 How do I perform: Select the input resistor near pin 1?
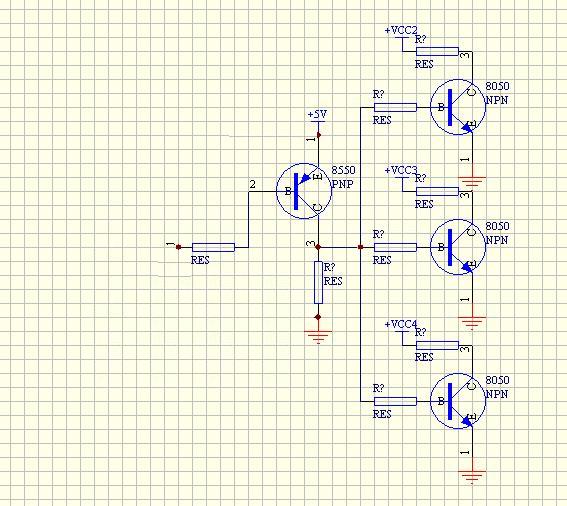(x=213, y=247)
